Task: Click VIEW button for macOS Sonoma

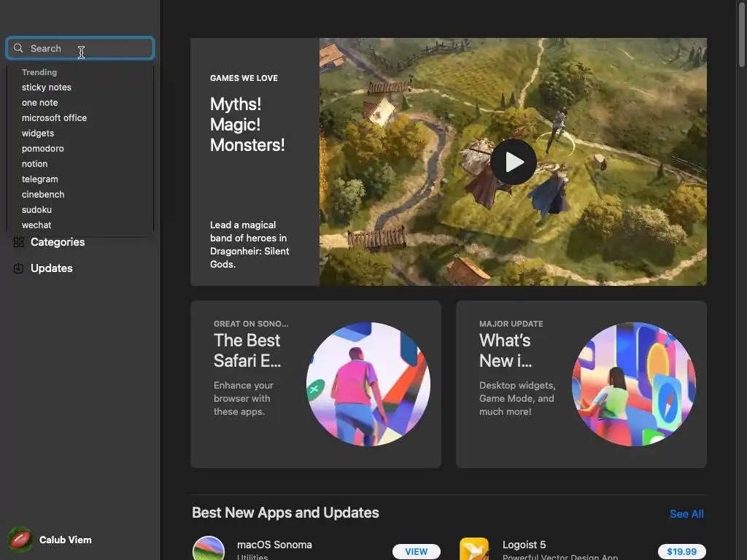Action: [x=417, y=551]
